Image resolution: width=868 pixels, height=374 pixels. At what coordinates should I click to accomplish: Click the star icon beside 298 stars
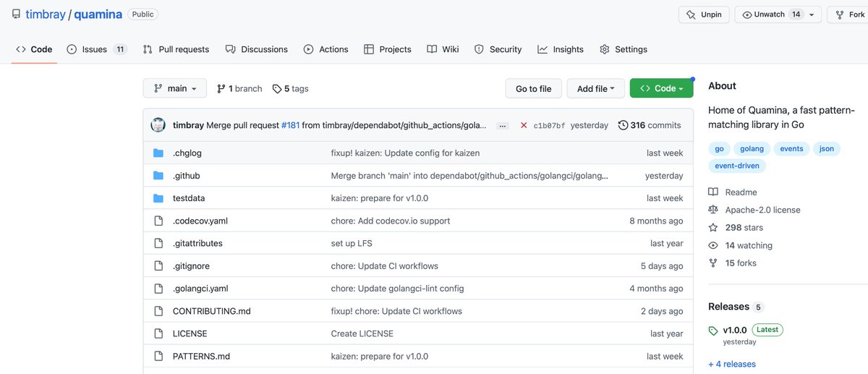(713, 227)
